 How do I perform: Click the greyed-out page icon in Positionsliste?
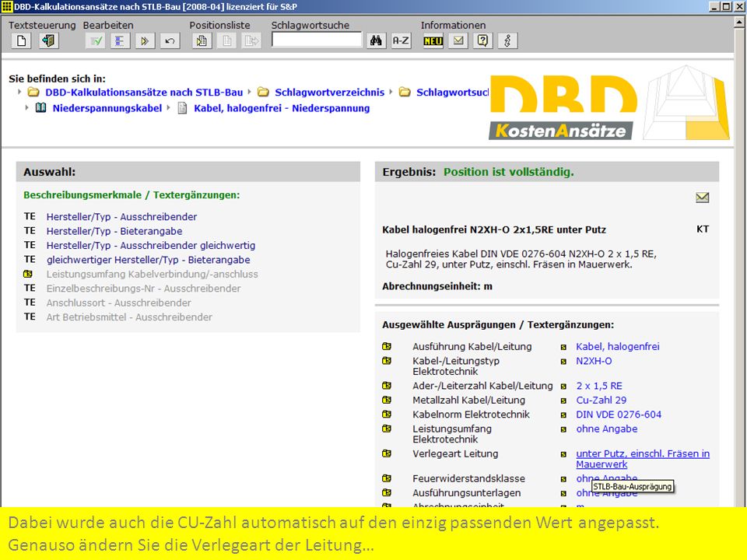[x=226, y=41]
